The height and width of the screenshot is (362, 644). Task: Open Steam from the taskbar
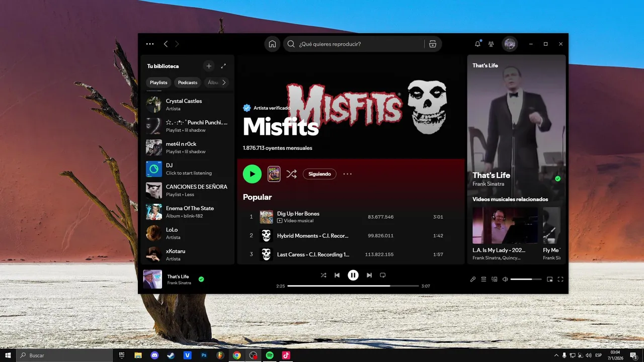171,355
